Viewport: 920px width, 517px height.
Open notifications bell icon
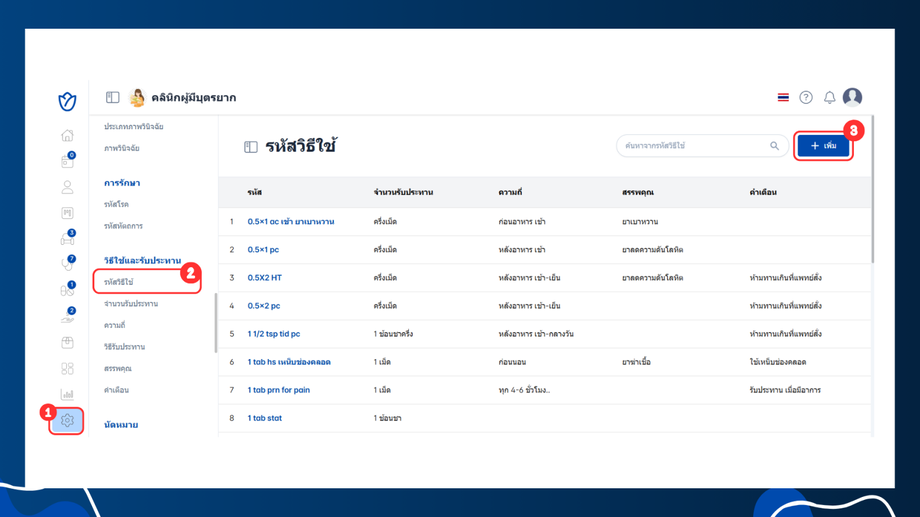tap(829, 97)
